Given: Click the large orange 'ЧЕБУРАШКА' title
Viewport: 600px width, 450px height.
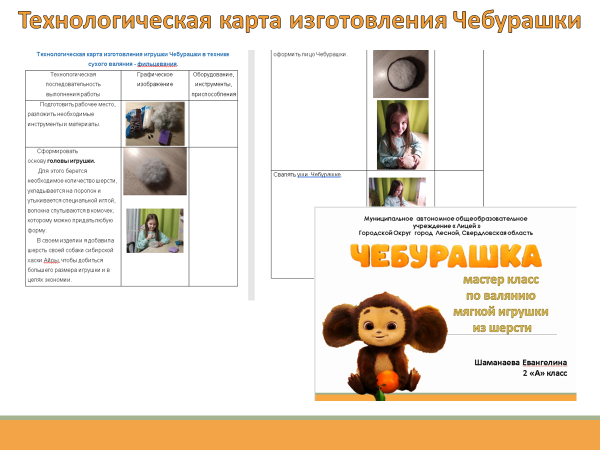Looking at the screenshot, I should (446, 256).
